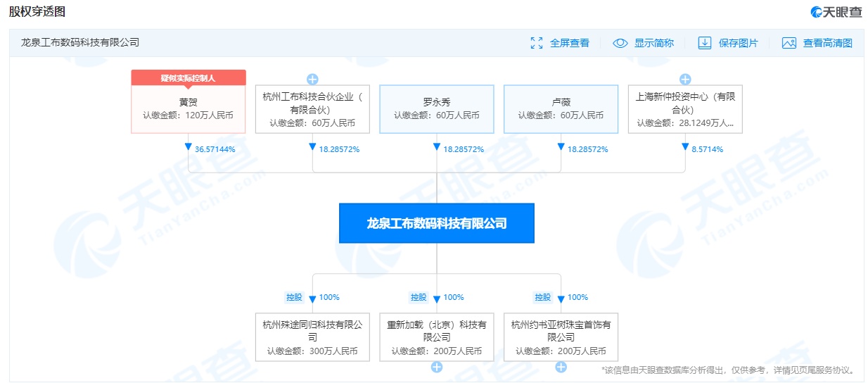868x383 pixels.
Task: Click 保存图片 to save image
Action: (x=739, y=43)
